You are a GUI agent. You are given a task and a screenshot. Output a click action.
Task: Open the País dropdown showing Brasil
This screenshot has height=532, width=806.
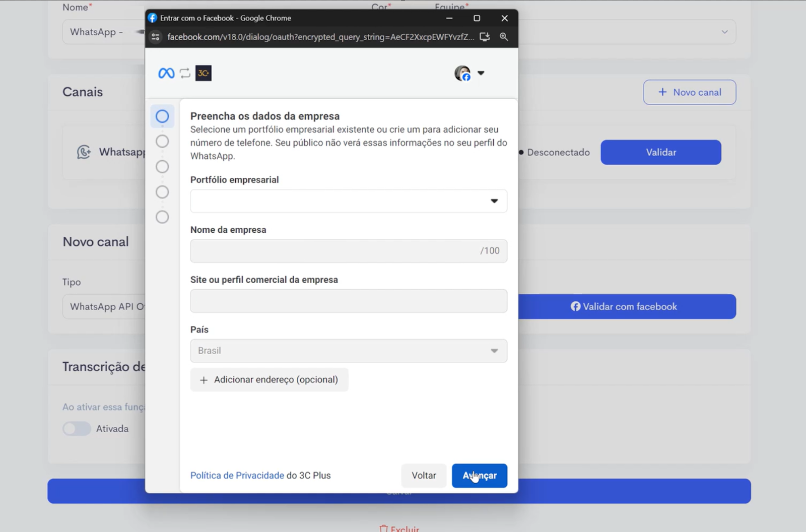349,351
